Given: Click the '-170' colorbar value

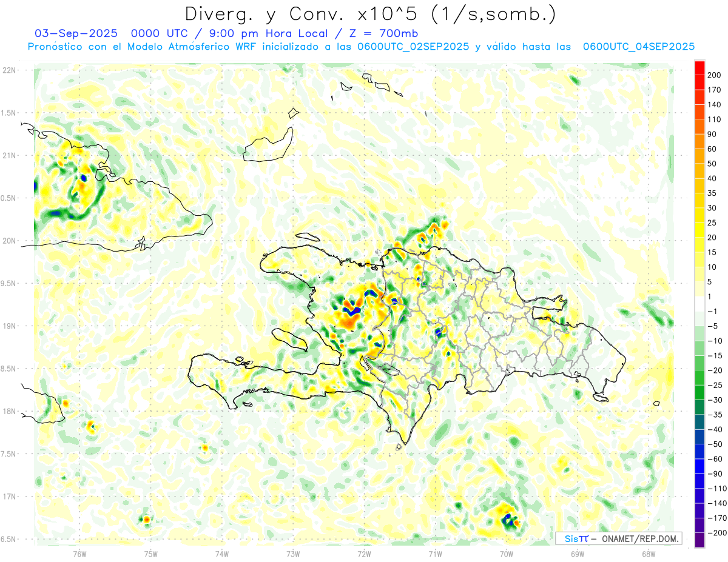Looking at the screenshot, I should (x=716, y=518).
